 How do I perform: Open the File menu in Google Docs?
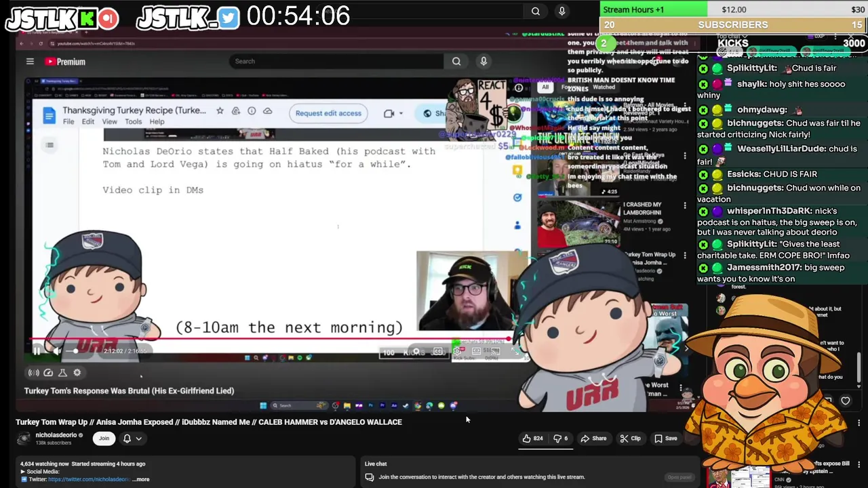tap(68, 122)
